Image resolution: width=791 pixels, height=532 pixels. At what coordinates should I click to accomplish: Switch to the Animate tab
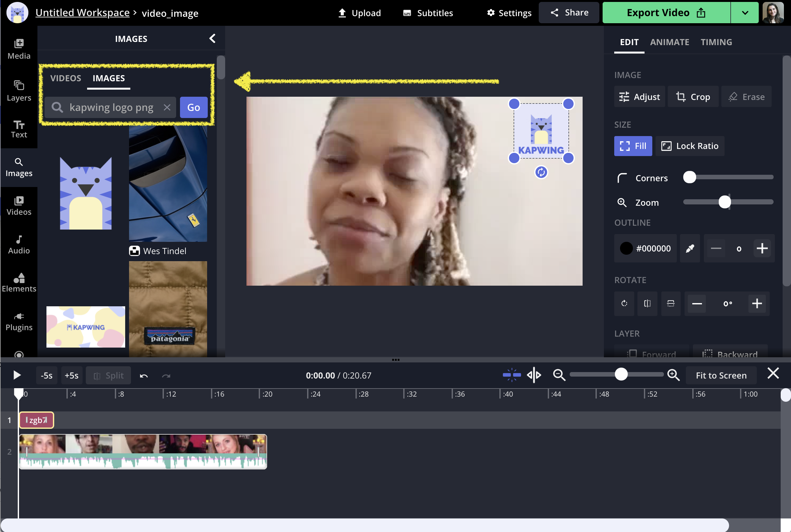click(x=669, y=42)
